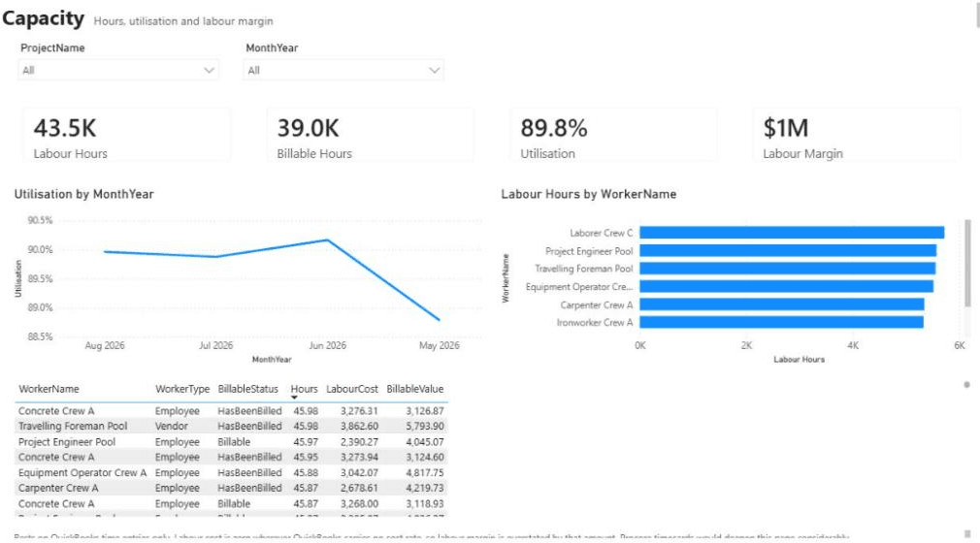Click the Equipment Operator Cre... bar

tap(786, 286)
